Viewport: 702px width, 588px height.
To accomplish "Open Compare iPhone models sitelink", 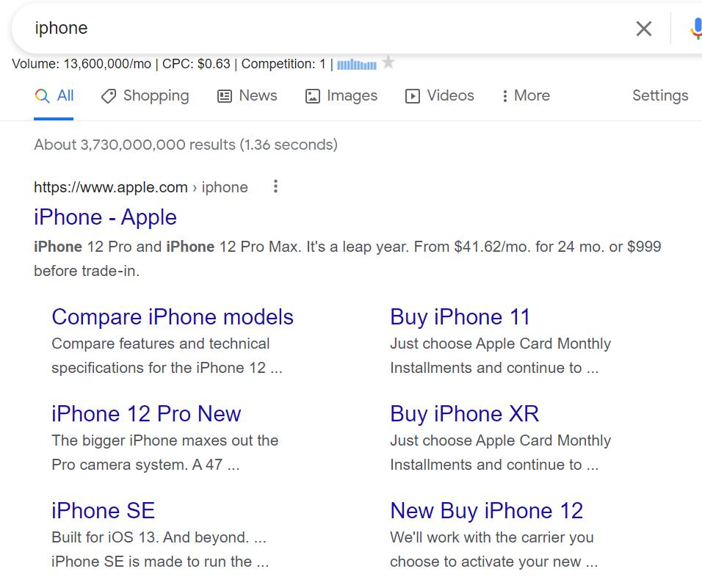I will pyautogui.click(x=173, y=317).
